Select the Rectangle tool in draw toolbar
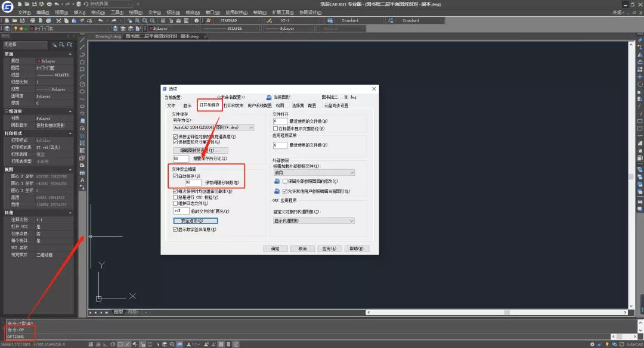The width and height of the screenshot is (644, 348). point(82,69)
